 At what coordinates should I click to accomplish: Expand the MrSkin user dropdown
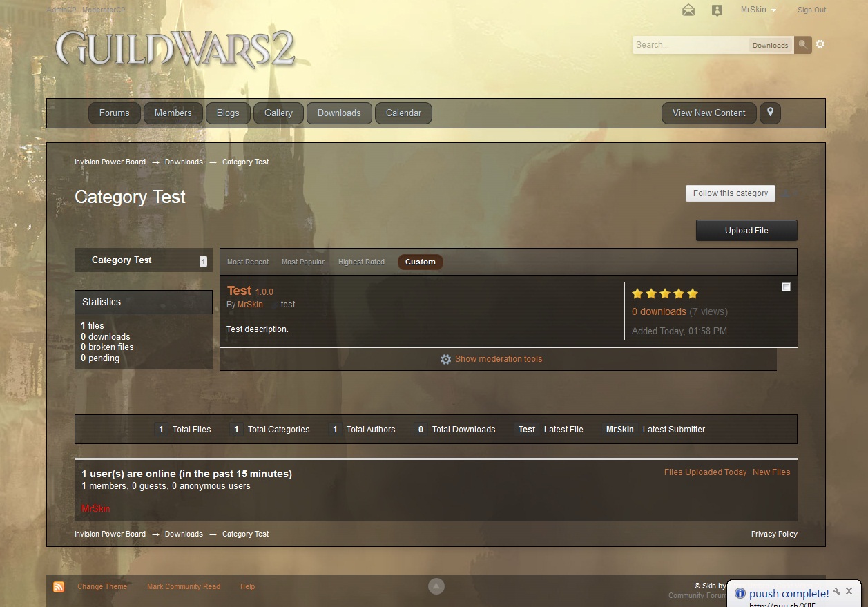pyautogui.click(x=758, y=10)
